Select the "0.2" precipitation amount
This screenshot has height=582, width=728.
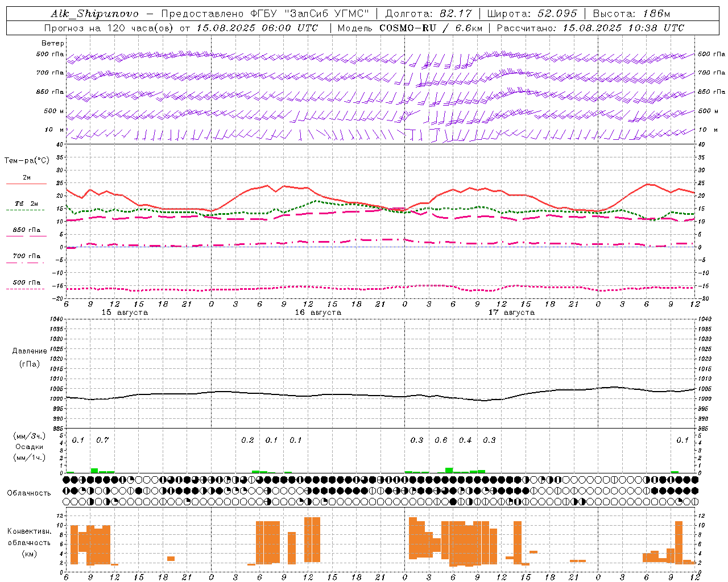click(247, 440)
